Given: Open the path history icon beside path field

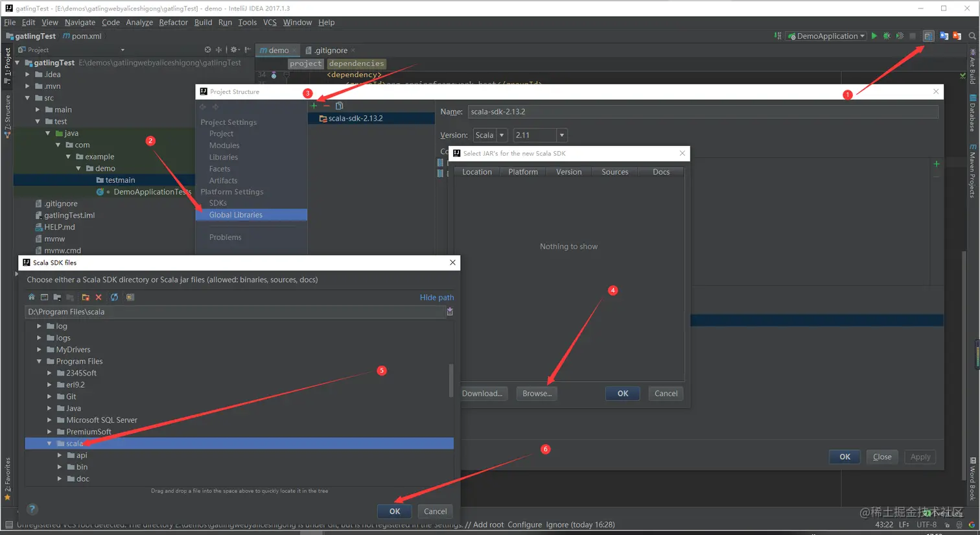Looking at the screenshot, I should click(x=450, y=312).
